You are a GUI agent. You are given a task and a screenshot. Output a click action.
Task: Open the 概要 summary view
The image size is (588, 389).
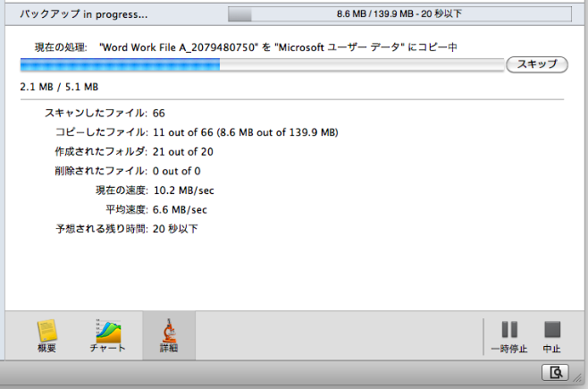click(46, 335)
